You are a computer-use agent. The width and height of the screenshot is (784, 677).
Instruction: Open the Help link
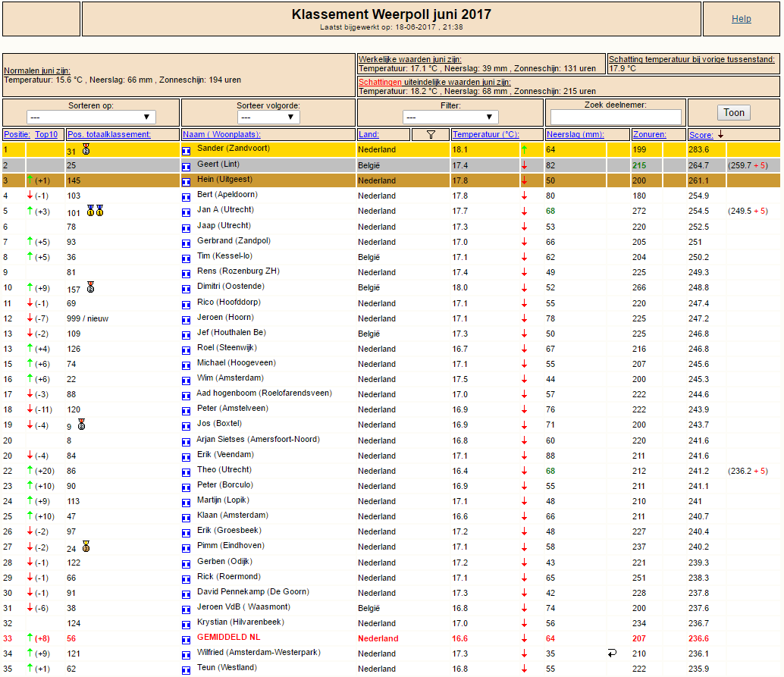(741, 19)
